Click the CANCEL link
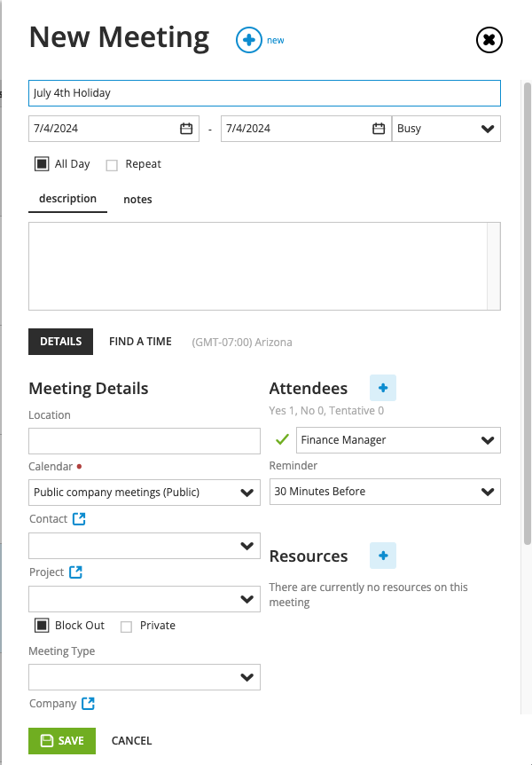532x765 pixels. (131, 740)
